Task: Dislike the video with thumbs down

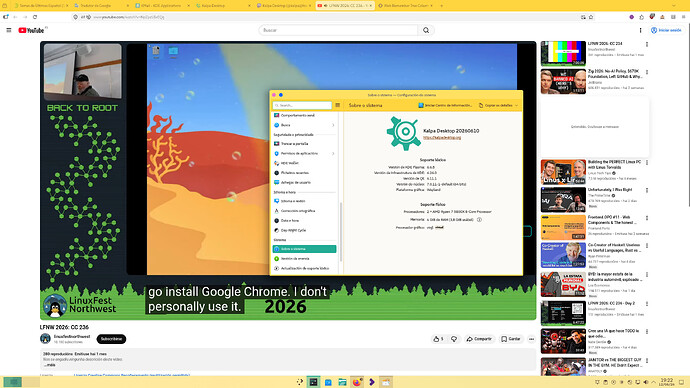Action: point(454,339)
